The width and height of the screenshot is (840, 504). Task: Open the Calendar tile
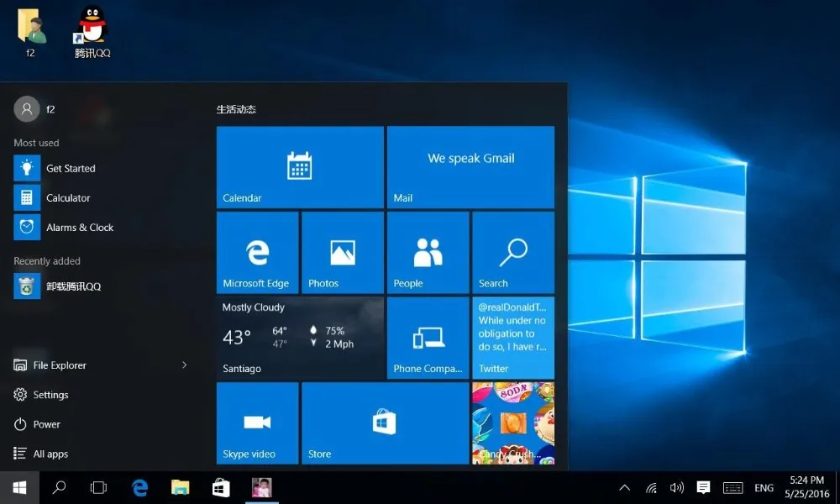[300, 167]
